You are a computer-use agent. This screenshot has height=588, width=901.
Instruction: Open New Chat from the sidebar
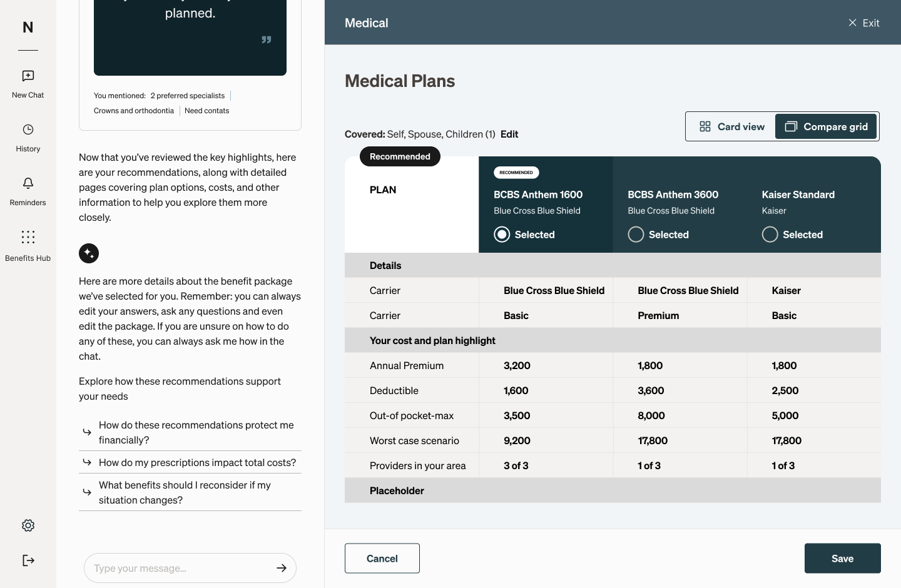click(28, 84)
